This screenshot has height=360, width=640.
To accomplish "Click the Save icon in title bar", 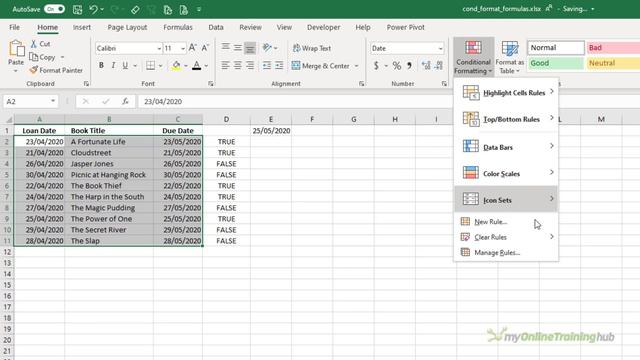I will tap(77, 9).
